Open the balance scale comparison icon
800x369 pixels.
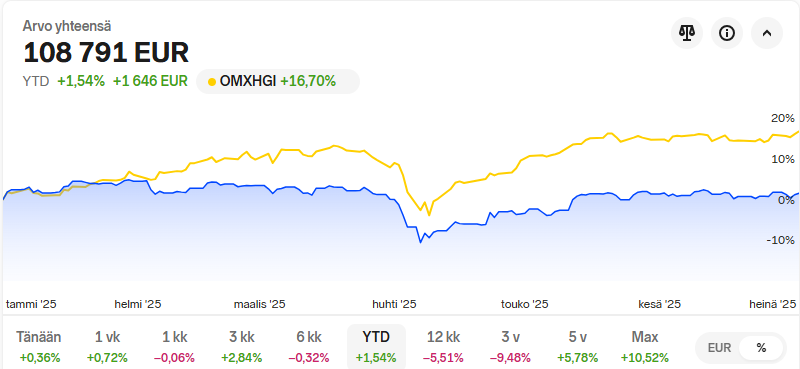[x=687, y=33]
